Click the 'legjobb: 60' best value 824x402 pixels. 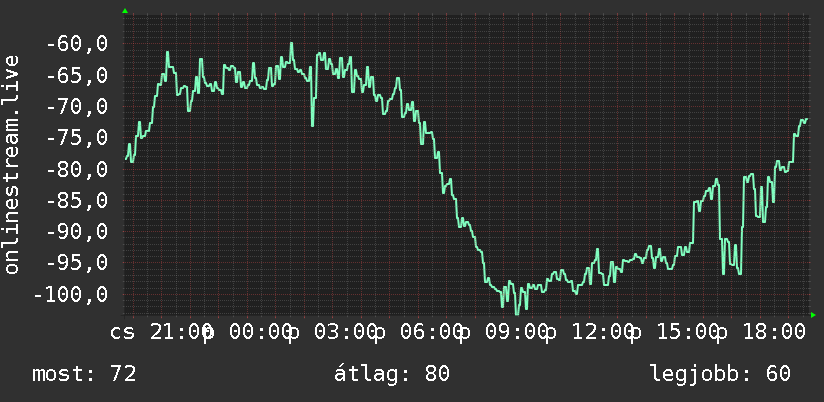[x=720, y=374]
